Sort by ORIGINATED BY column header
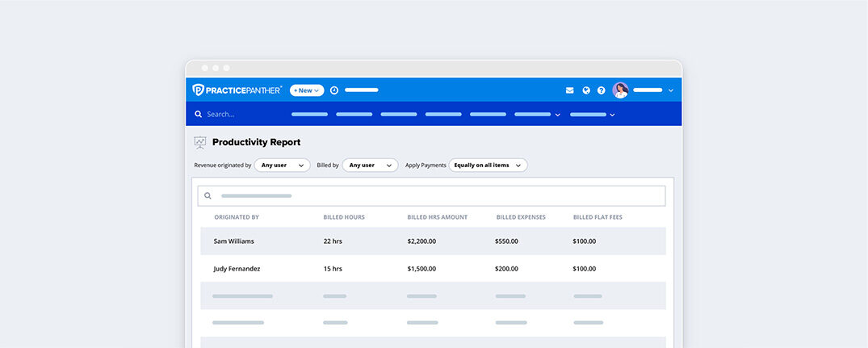The height and width of the screenshot is (348, 868). click(x=237, y=217)
